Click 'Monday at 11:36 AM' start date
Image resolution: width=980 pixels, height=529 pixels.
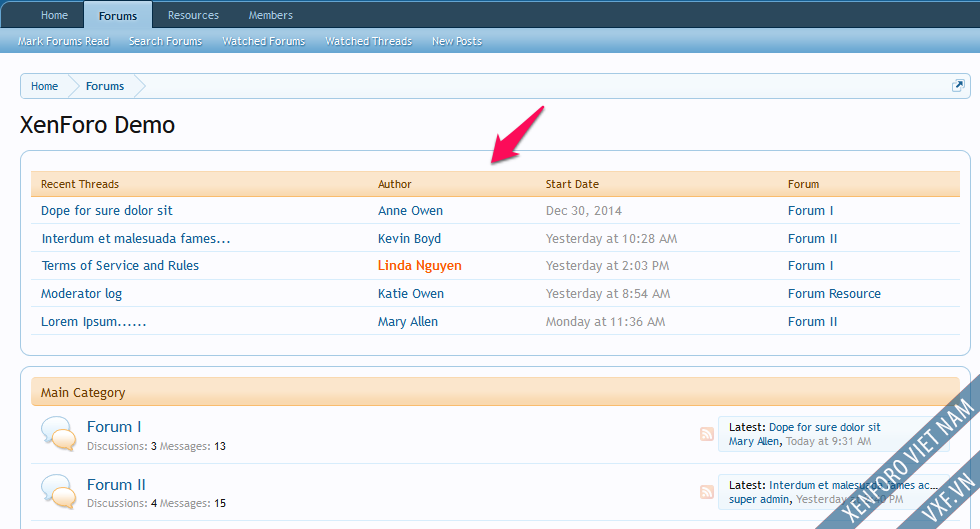606,321
